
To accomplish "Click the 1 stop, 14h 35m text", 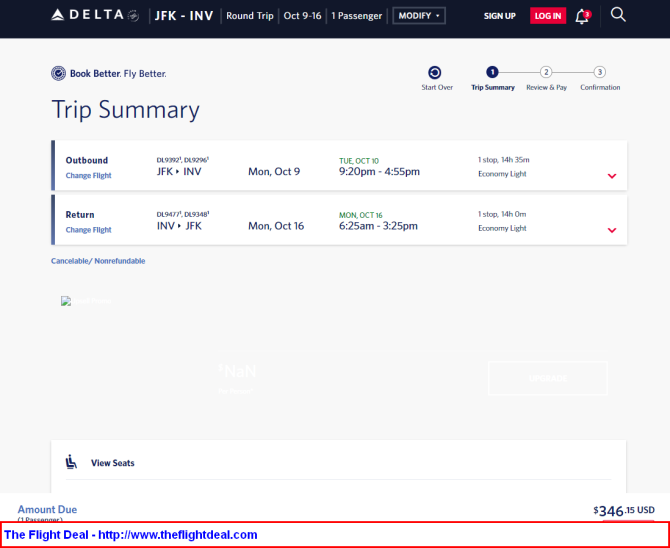I will 503,160.
